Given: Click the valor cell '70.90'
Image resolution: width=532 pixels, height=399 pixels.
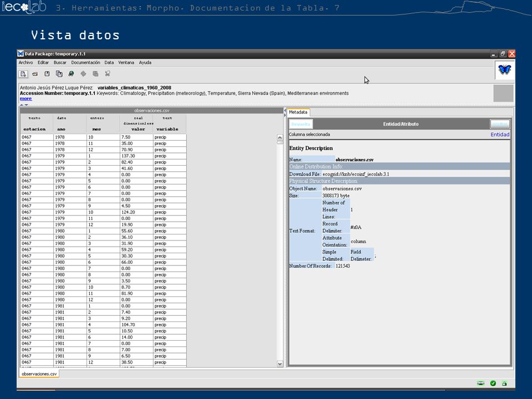Looking at the screenshot, I should point(136,150).
